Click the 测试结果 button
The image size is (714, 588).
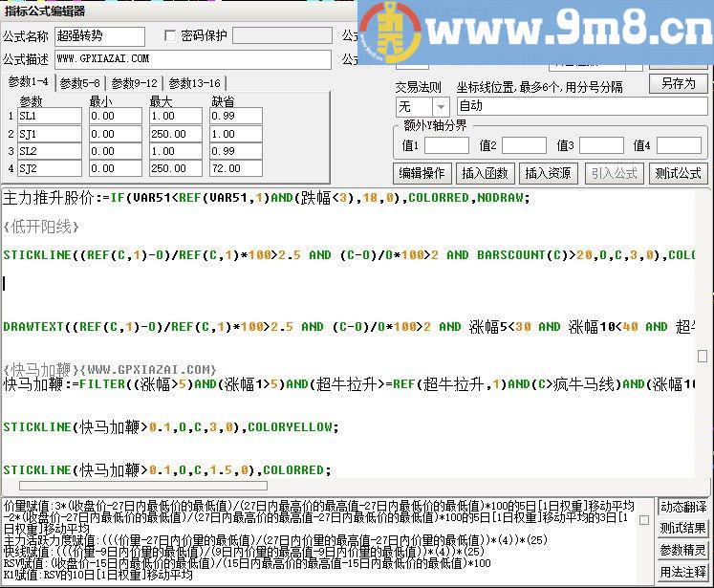[683, 529]
